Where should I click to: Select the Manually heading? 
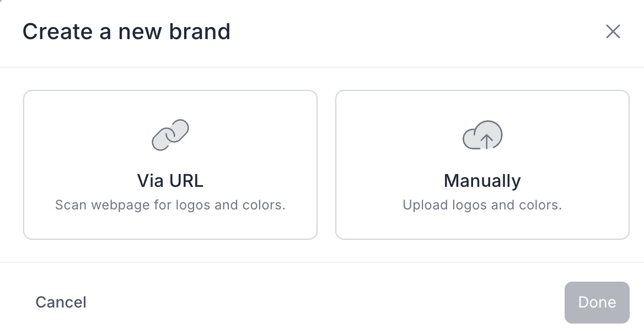(x=482, y=181)
